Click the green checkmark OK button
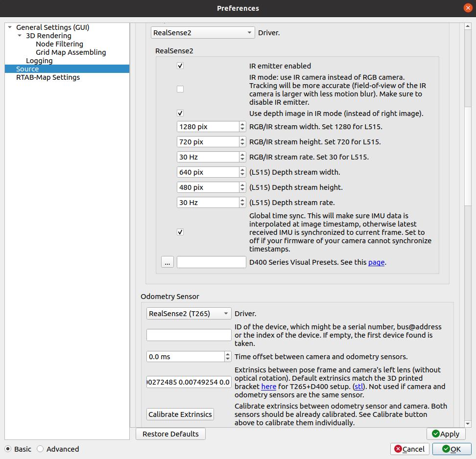476x459 pixels. [451, 449]
